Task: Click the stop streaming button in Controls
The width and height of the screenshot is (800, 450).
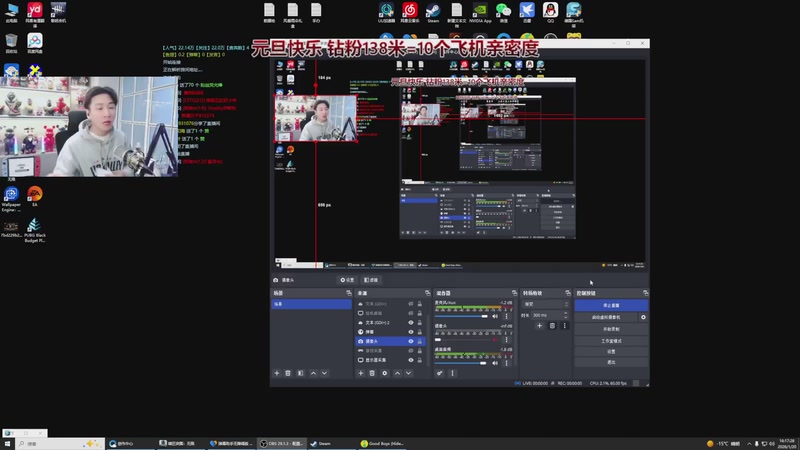Action: click(611, 305)
